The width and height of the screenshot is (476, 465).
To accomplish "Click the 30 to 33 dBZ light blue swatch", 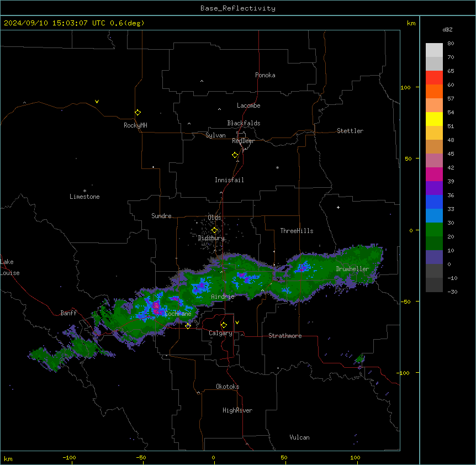I will pyautogui.click(x=434, y=215).
